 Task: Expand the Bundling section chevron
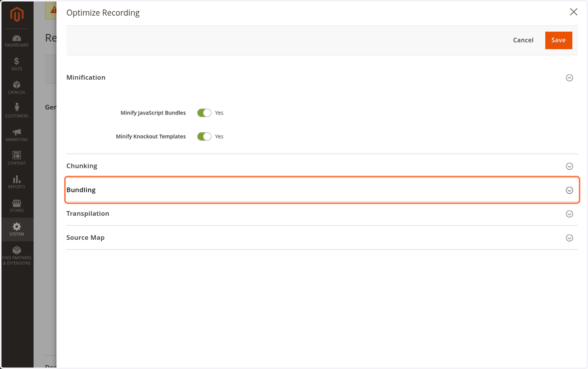pyautogui.click(x=569, y=190)
